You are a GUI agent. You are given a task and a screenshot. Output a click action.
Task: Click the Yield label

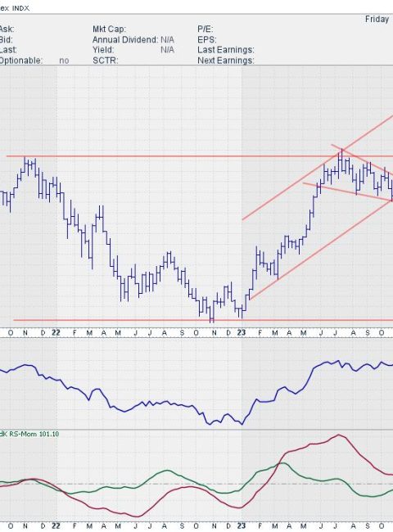point(103,50)
